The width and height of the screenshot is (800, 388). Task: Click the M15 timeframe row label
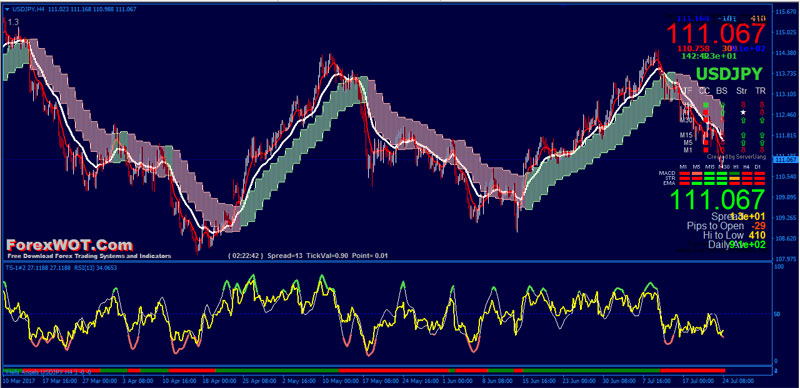(686, 135)
